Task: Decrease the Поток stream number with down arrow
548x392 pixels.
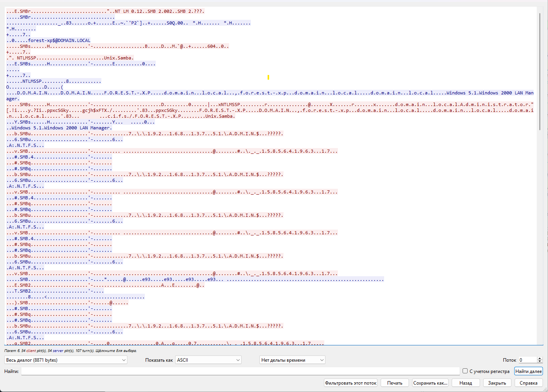Action: point(540,362)
